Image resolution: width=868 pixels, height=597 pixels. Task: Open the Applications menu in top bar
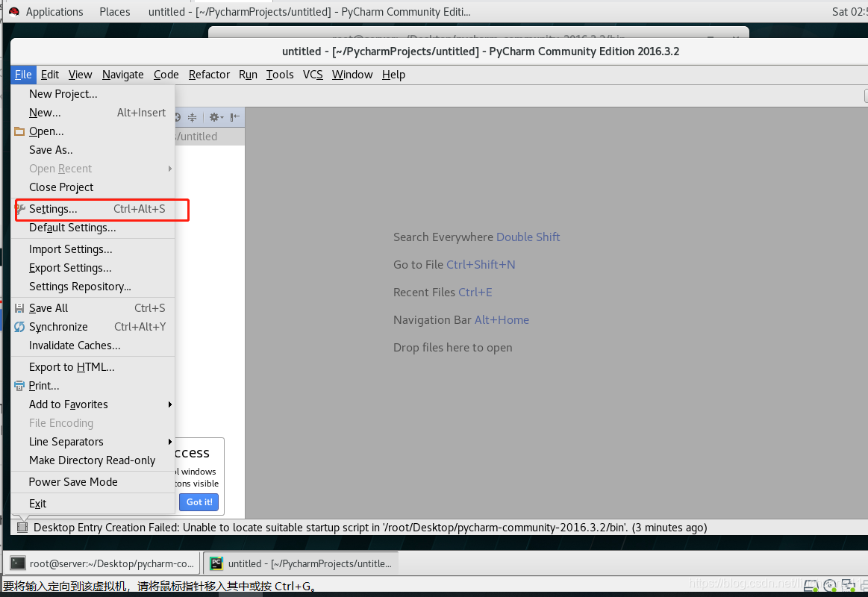click(54, 12)
